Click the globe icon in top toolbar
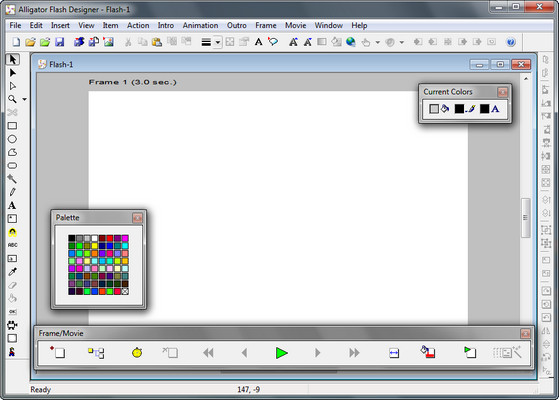 tap(351, 42)
